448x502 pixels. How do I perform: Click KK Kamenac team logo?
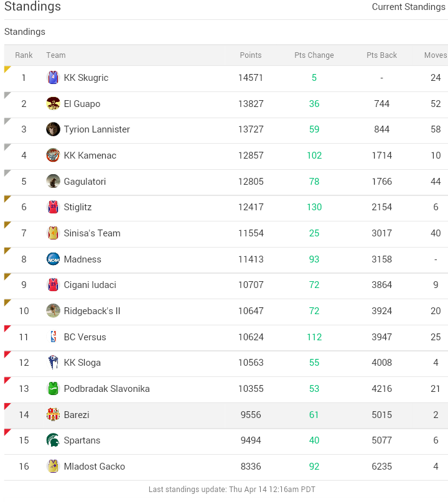(x=53, y=156)
